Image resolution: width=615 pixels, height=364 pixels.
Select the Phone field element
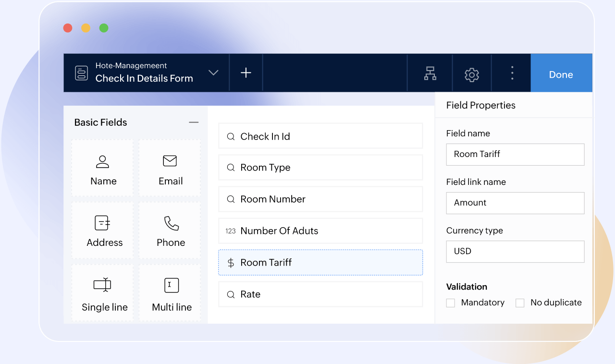point(170,230)
